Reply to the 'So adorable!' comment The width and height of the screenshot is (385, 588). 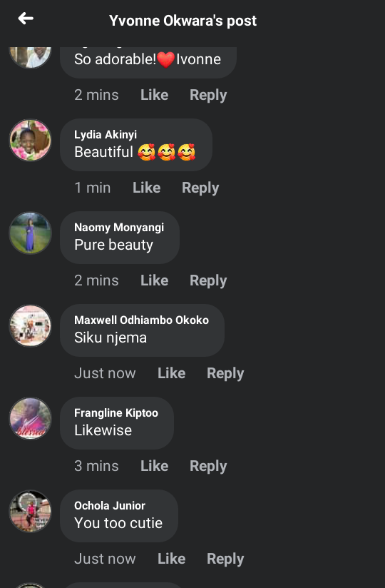(x=208, y=95)
